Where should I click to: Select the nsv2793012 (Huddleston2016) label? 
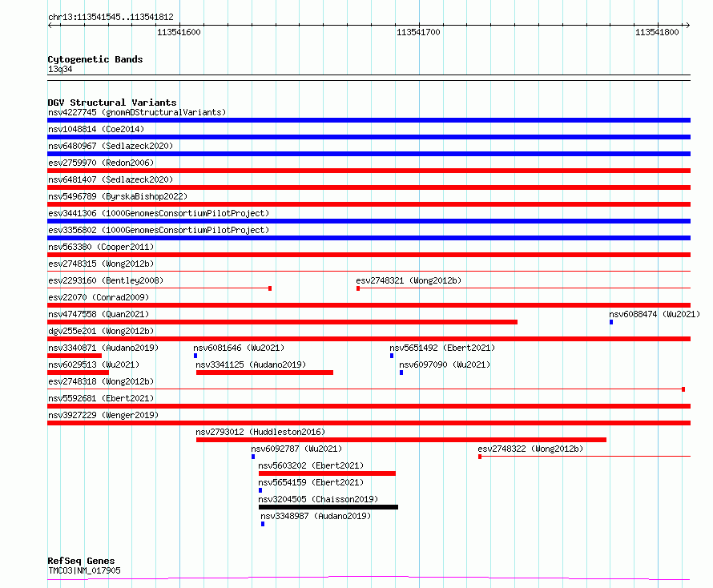pos(260,432)
